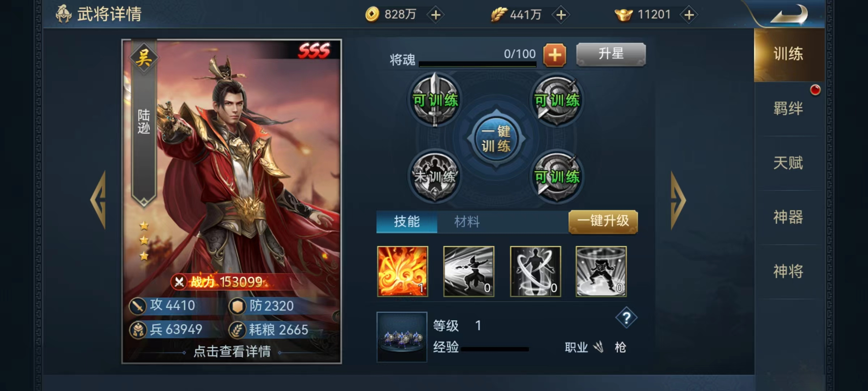
Task: Add gold ingots with plus icon
Action: [x=689, y=15]
